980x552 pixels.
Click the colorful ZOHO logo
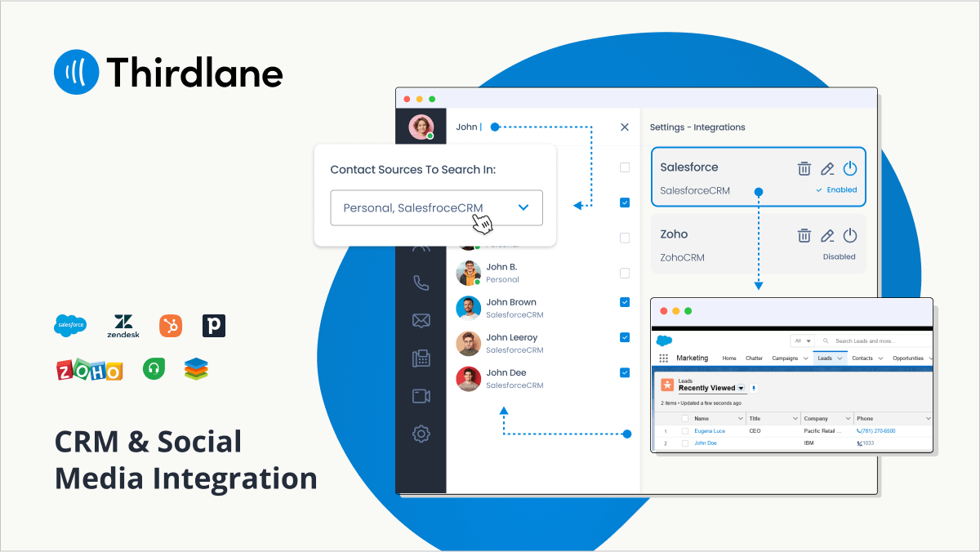[x=89, y=370]
